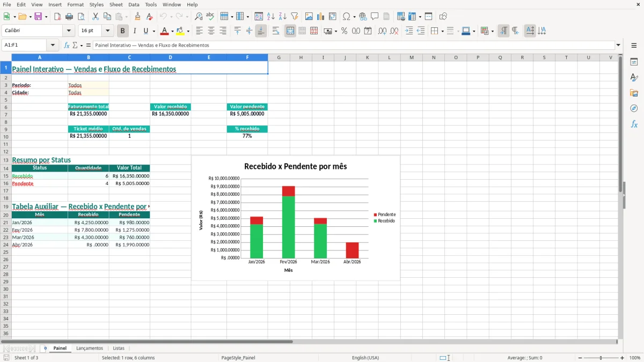Toggle Italic formatting
The image size is (644, 362).
[x=135, y=31]
